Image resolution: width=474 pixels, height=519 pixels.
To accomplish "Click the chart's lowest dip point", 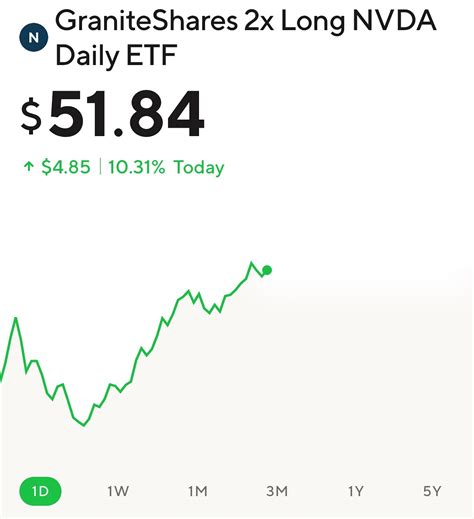I will [x=84, y=425].
